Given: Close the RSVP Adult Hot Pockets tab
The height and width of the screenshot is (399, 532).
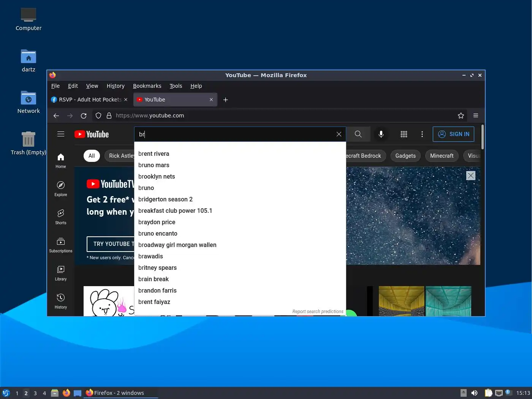Looking at the screenshot, I should point(126,100).
